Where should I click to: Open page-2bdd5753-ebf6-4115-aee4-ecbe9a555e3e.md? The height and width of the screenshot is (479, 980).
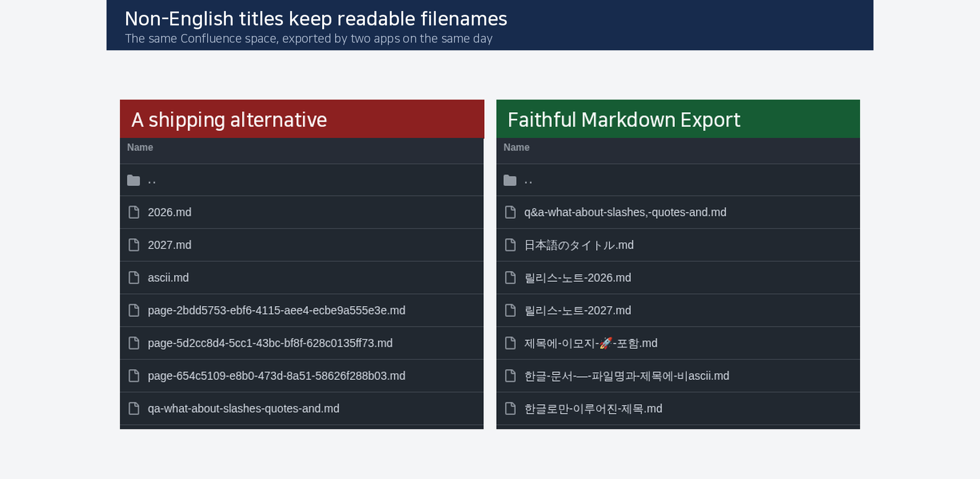click(x=276, y=310)
